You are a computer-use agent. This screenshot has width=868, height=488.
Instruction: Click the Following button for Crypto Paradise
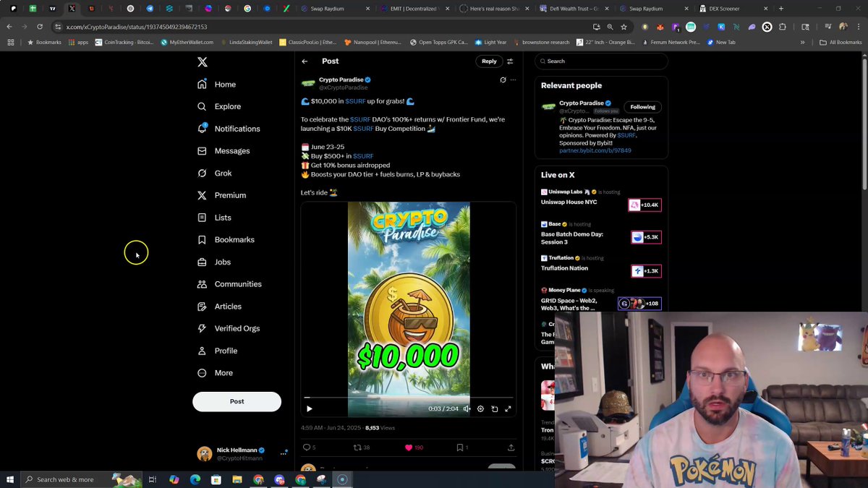coord(642,107)
